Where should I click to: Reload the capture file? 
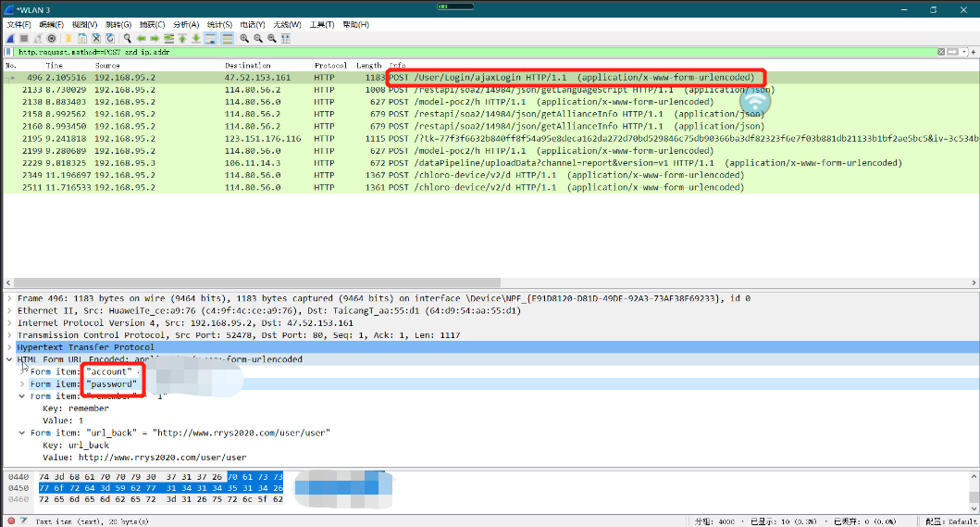coord(110,38)
